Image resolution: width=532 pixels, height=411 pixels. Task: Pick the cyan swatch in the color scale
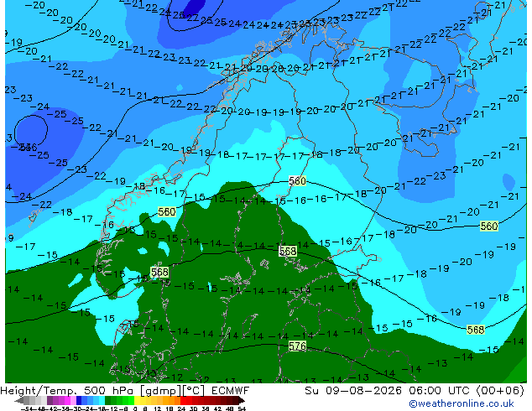(x=102, y=400)
